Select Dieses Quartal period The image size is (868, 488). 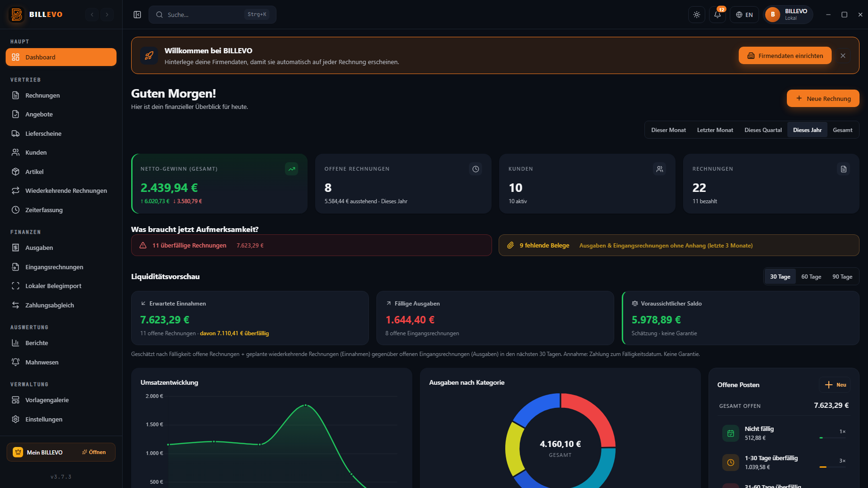coord(763,130)
